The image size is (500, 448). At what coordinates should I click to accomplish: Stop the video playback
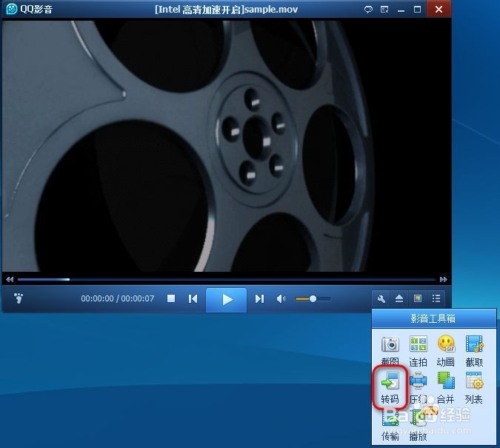click(x=171, y=298)
